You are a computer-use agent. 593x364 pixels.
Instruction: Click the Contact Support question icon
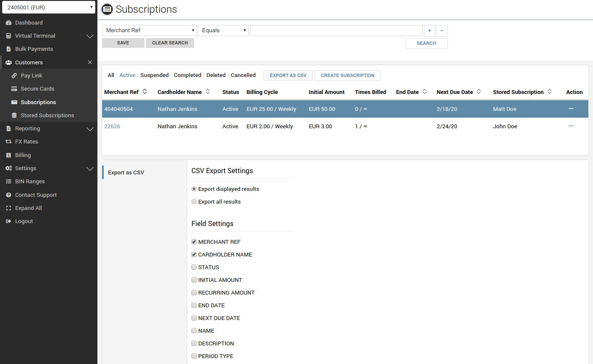pos(8,195)
